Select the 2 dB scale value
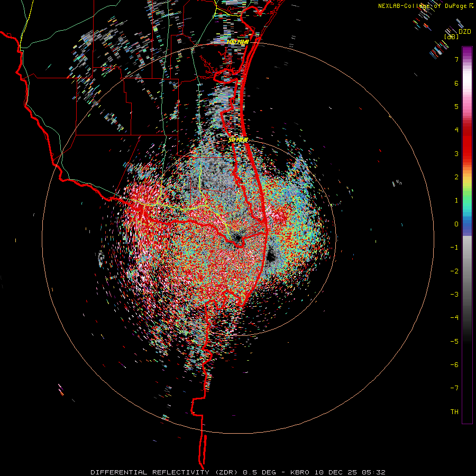476x476 pixels. click(456, 177)
